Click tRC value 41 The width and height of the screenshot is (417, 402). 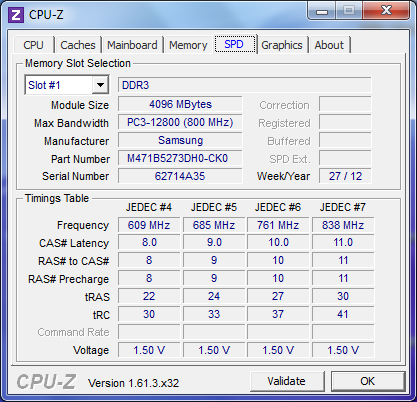(x=343, y=314)
